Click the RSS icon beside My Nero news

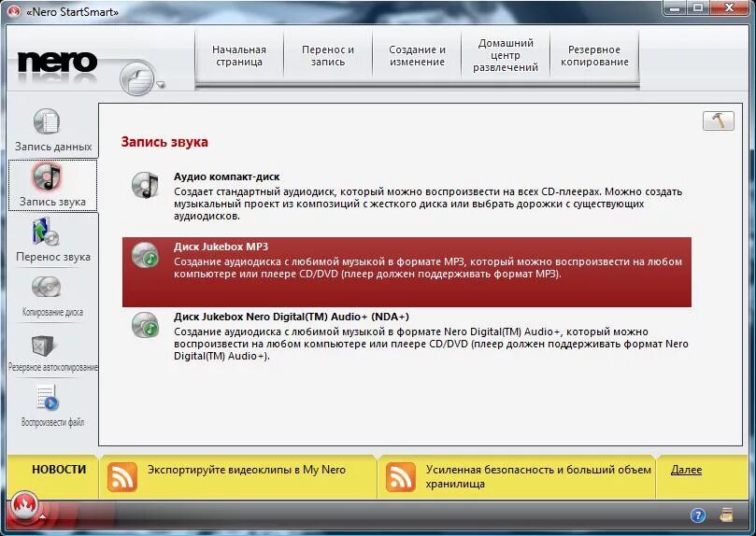point(122,477)
